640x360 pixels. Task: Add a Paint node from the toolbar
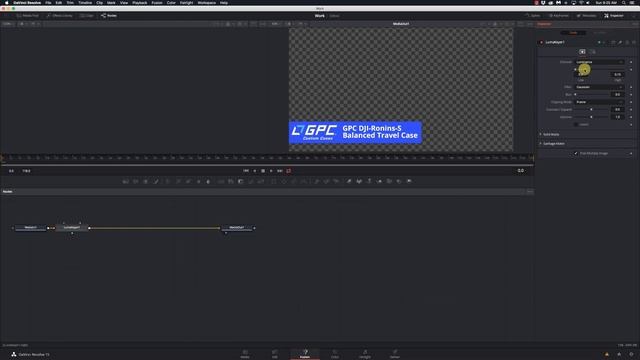[x=156, y=181]
